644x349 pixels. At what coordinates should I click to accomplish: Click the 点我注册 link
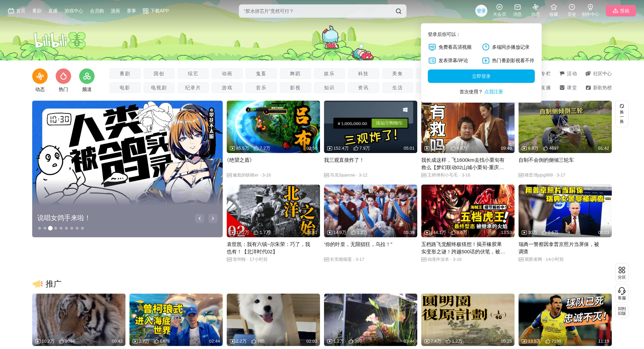(493, 92)
